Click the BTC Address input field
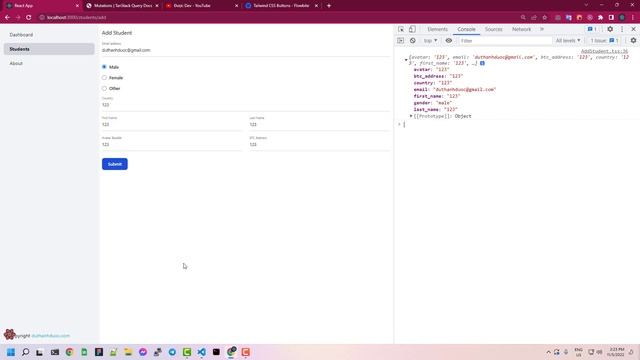 coord(320,144)
